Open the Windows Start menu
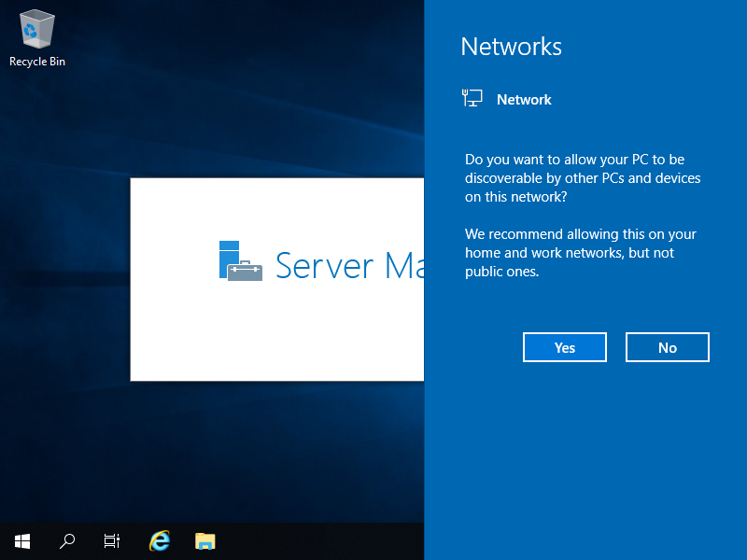This screenshot has width=747, height=560. click(22, 541)
